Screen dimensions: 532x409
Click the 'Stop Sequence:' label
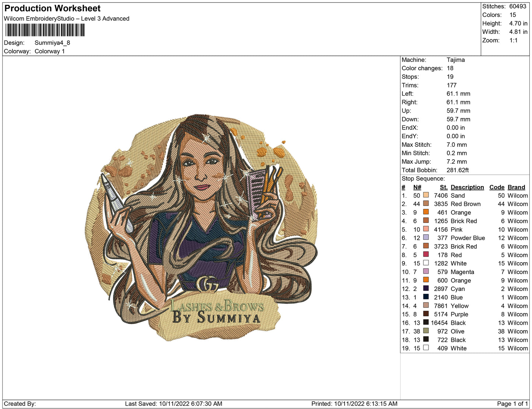[423, 178]
